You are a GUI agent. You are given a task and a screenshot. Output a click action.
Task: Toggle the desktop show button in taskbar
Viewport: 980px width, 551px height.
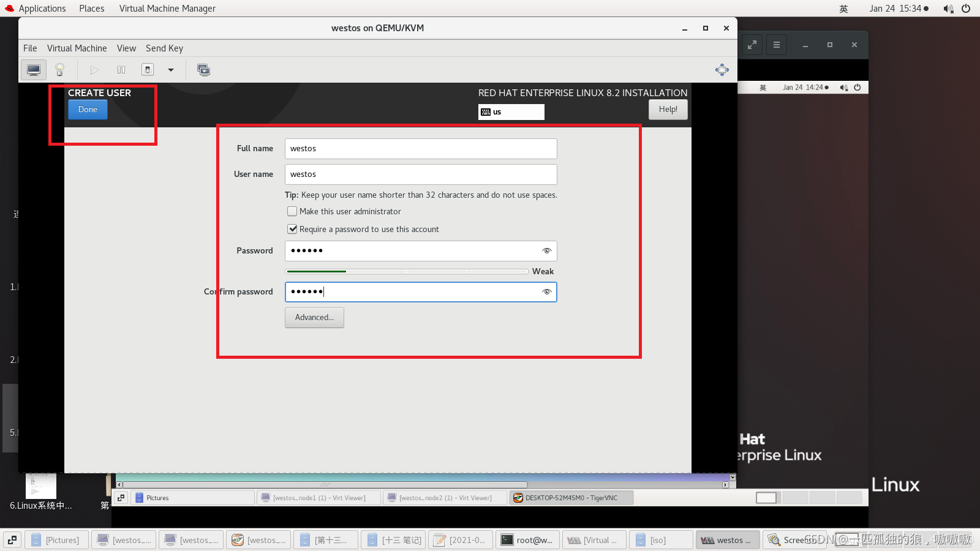(x=12, y=540)
